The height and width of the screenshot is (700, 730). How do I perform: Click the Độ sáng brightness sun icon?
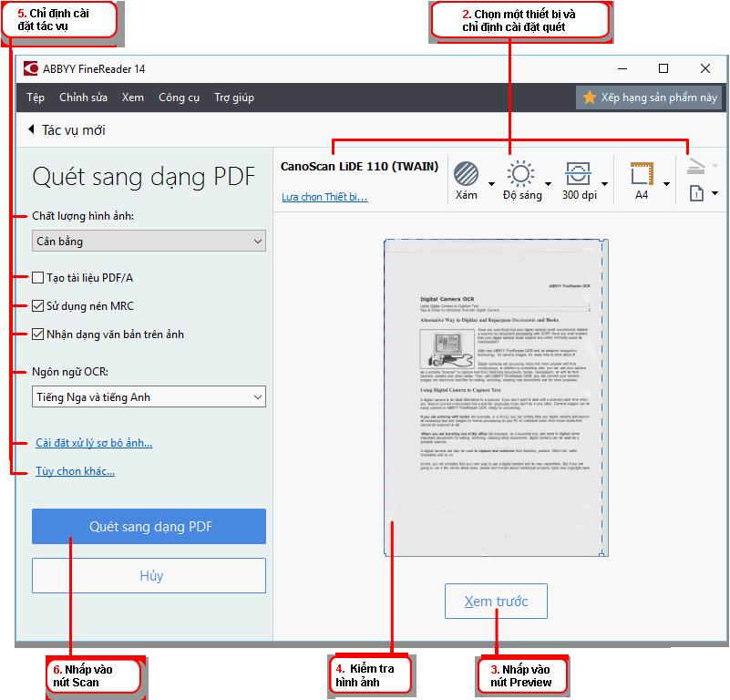520,174
